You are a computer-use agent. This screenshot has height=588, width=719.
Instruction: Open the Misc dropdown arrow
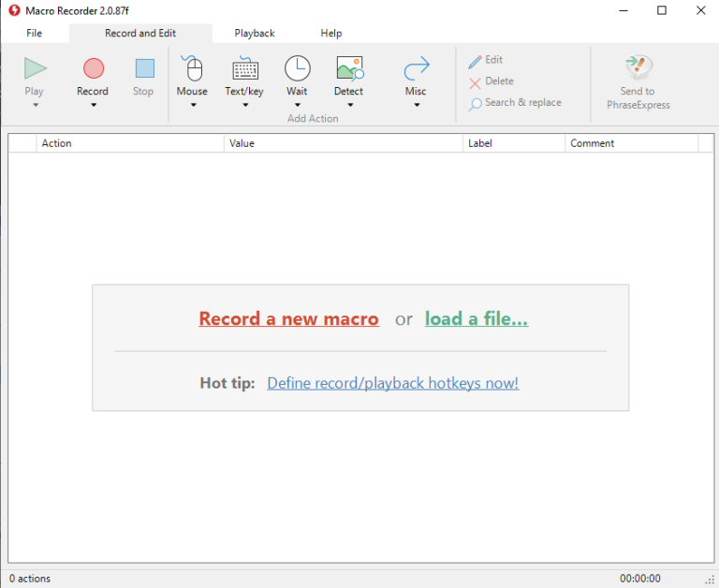417,105
